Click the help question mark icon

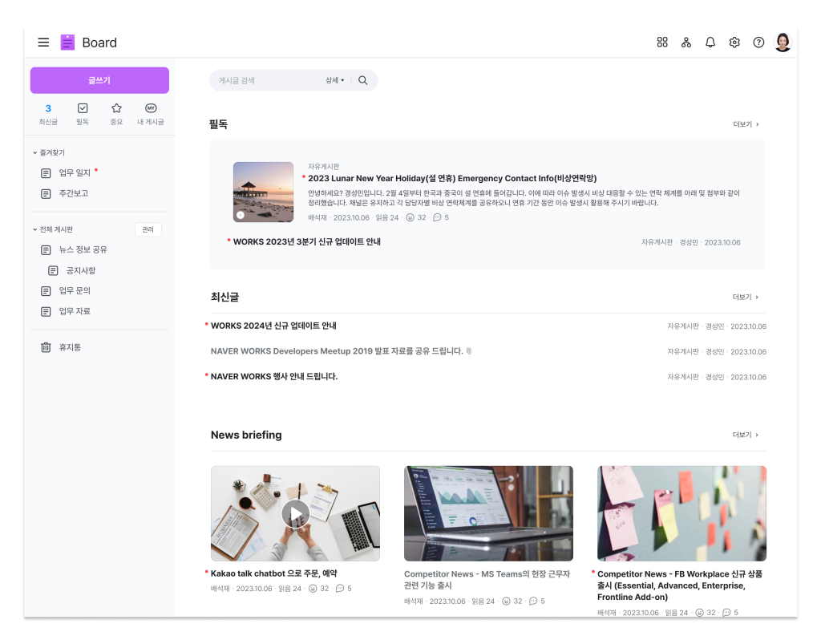coord(758,43)
